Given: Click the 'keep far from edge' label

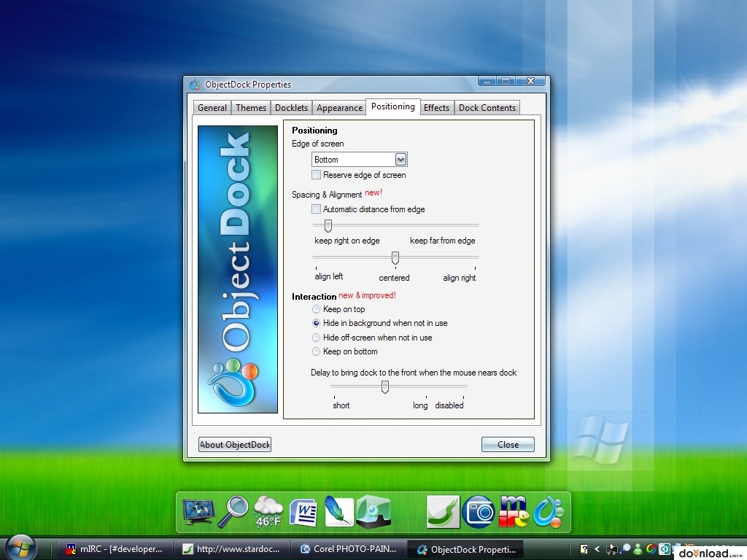Looking at the screenshot, I should 443,241.
